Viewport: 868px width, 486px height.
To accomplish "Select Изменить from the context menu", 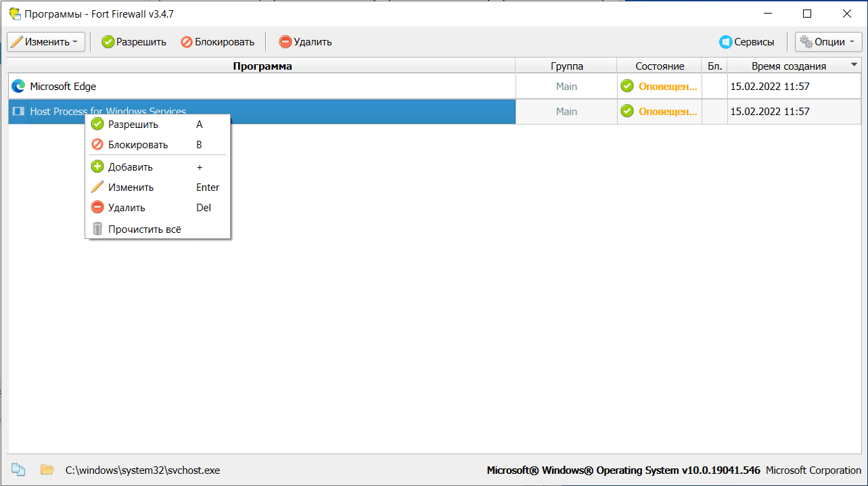I will point(131,187).
